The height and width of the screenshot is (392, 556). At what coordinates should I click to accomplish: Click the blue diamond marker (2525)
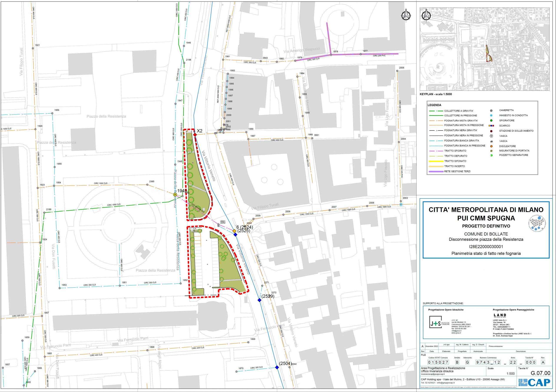[235, 235]
